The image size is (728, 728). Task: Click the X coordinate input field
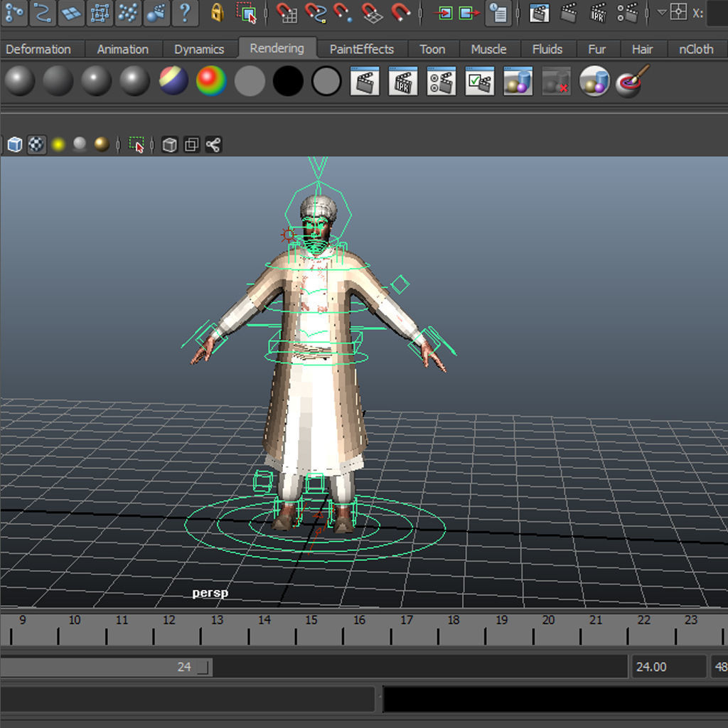coord(717,13)
